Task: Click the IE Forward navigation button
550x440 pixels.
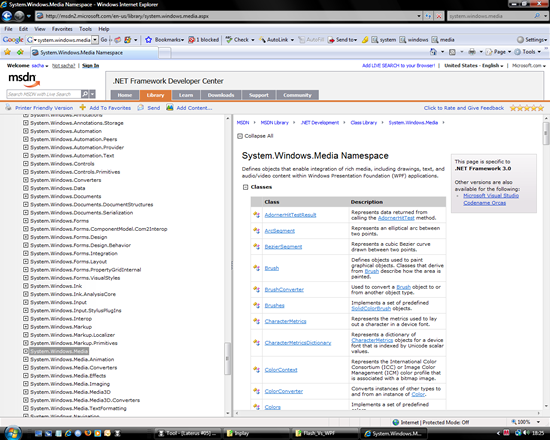Action: pyautogui.click(x=19, y=16)
